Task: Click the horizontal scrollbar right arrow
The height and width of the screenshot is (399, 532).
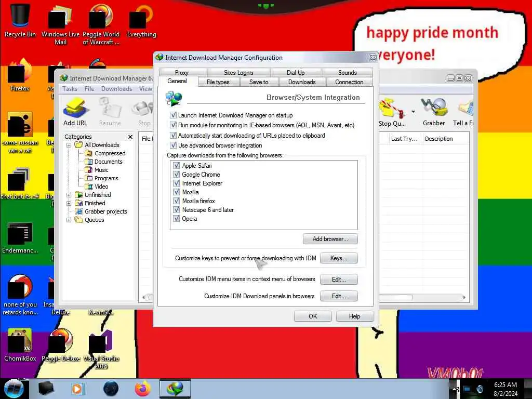Action: pos(464,297)
